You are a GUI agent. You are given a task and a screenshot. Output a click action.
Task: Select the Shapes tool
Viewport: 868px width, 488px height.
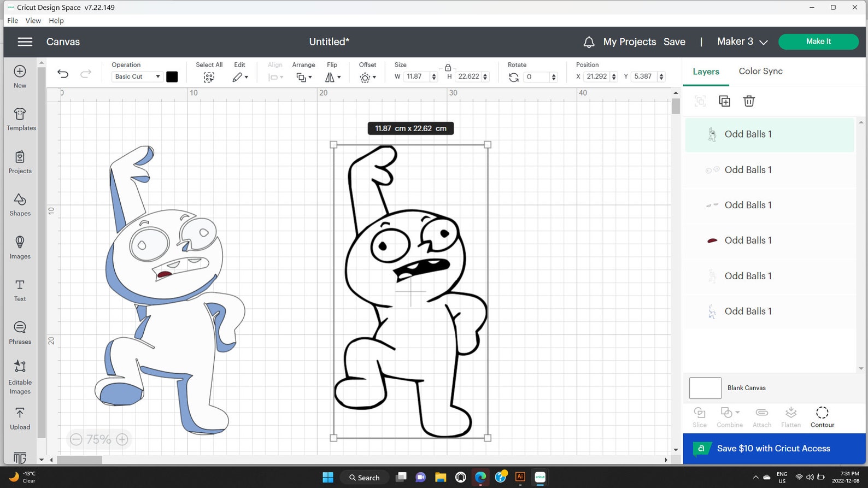tap(20, 205)
